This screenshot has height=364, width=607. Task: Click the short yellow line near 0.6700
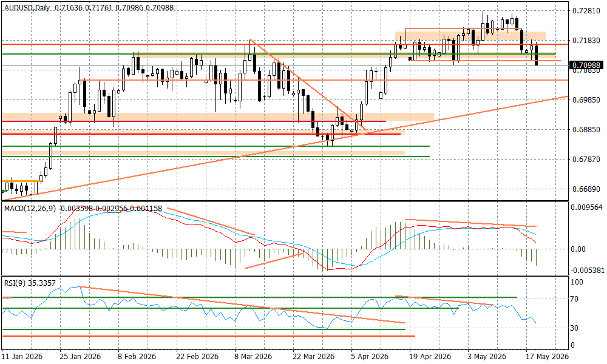tap(22, 181)
